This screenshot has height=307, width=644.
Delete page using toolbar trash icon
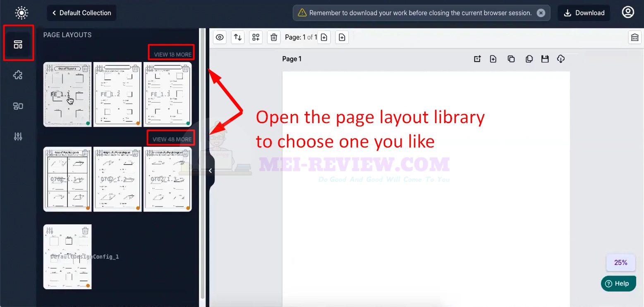274,38
